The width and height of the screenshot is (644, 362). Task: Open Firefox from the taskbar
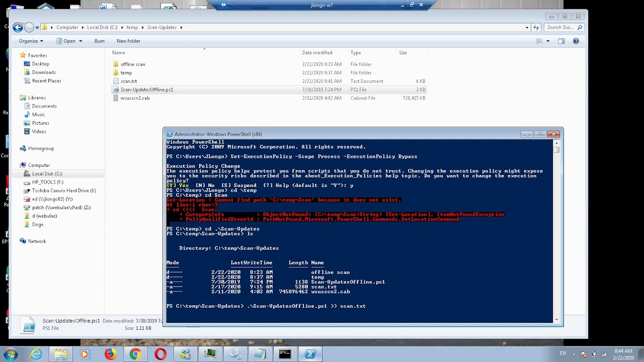pos(110,354)
